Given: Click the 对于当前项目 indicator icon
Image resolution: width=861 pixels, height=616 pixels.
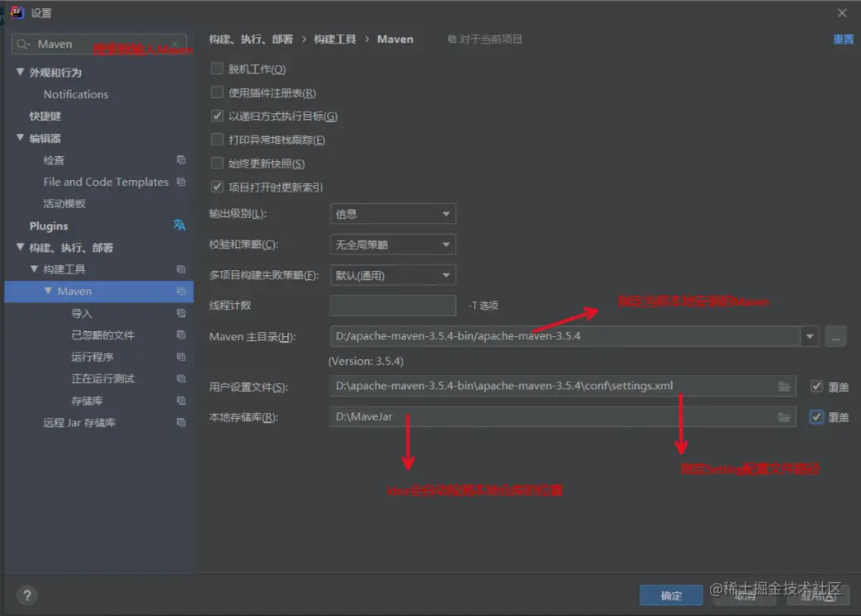Looking at the screenshot, I should coord(452,39).
